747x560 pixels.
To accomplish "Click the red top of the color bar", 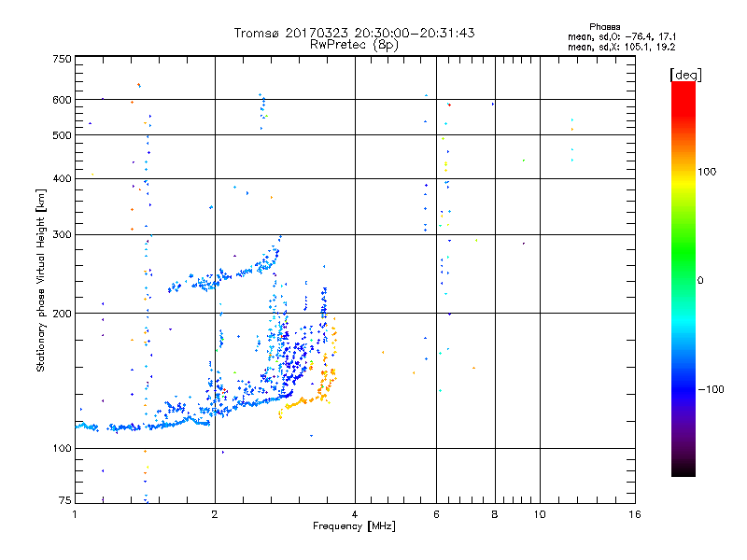I will 684,92.
